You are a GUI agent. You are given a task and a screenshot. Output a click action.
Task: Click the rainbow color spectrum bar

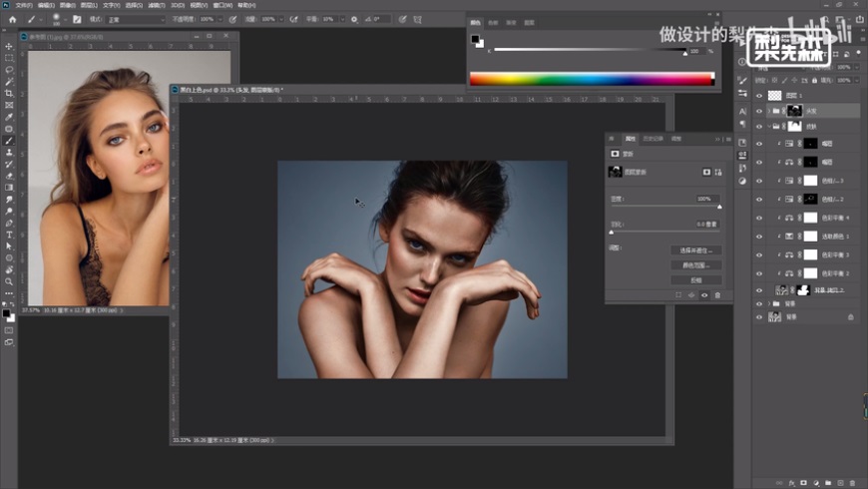[x=592, y=78]
